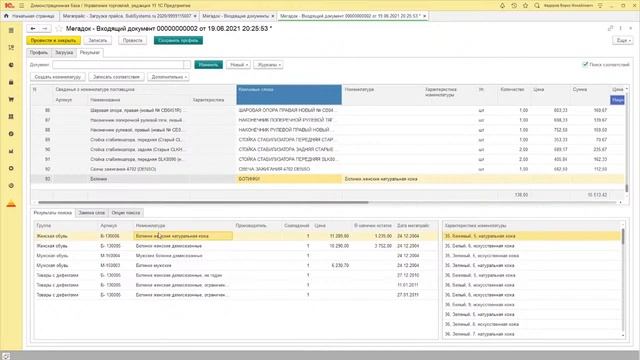Close the Мегапрайс tab with its x
The image size is (640, 360).
coord(195,16)
